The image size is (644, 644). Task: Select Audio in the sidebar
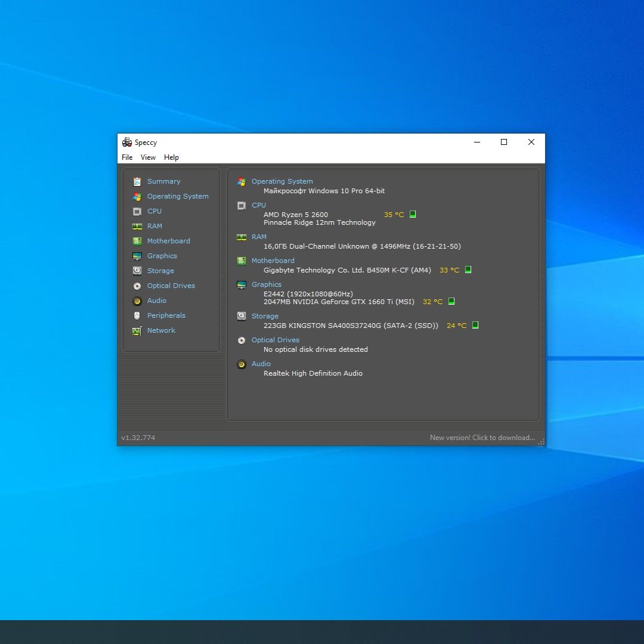tap(156, 301)
